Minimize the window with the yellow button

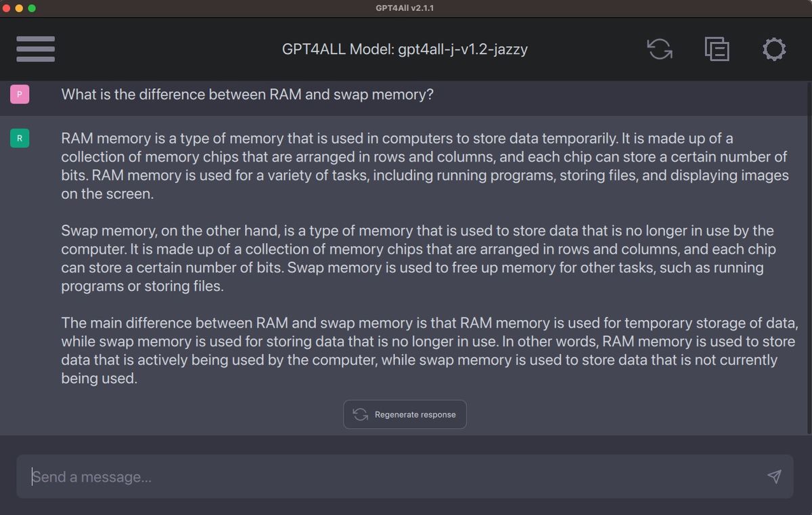pyautogui.click(x=20, y=8)
